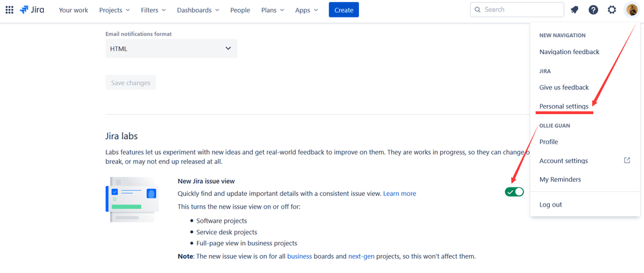Open the notifications icon

(x=574, y=10)
